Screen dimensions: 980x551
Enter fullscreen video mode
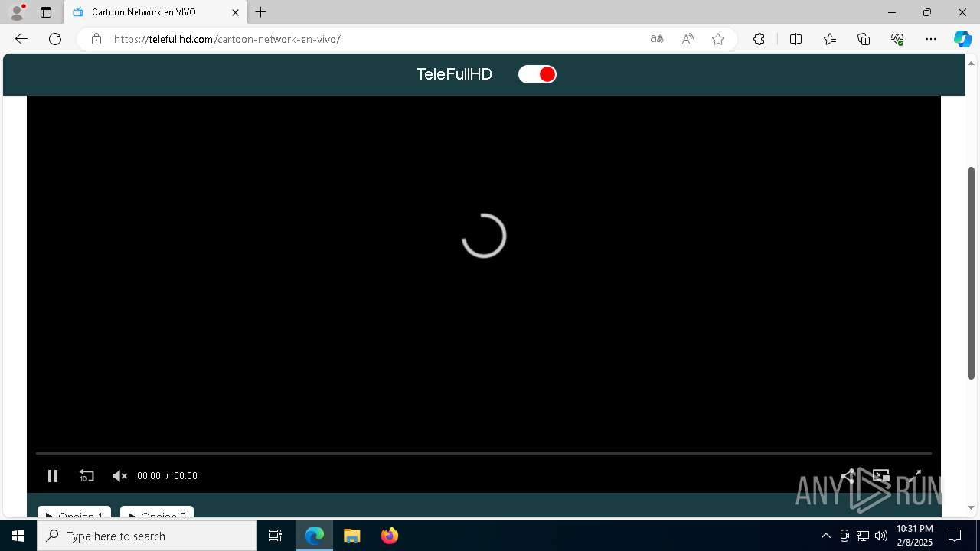coord(914,476)
